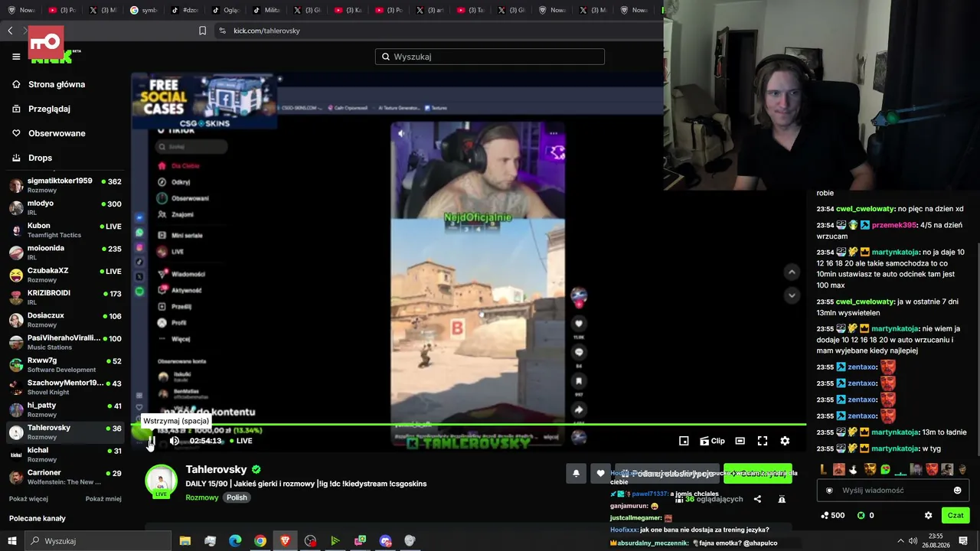Open Brave browser from the taskbar
Image resolution: width=980 pixels, height=551 pixels.
pyautogui.click(x=286, y=541)
